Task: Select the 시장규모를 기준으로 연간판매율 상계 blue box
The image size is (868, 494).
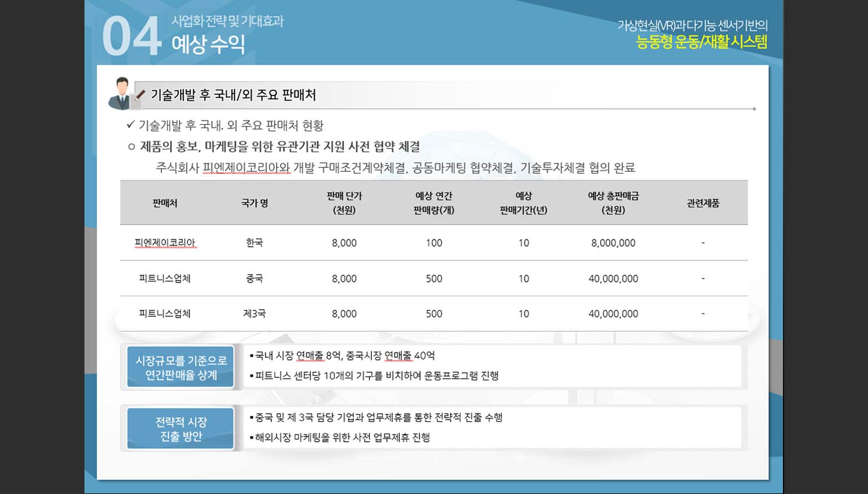Action: click(x=181, y=368)
